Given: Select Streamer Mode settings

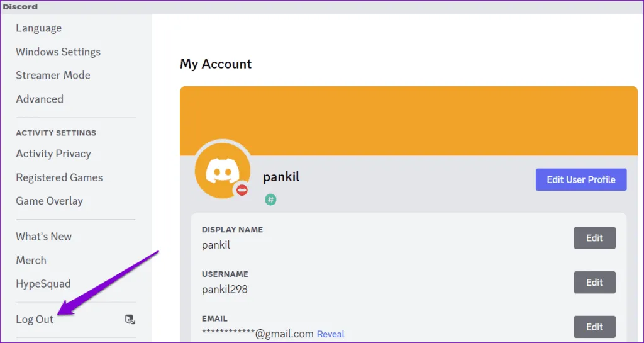Looking at the screenshot, I should tap(53, 75).
